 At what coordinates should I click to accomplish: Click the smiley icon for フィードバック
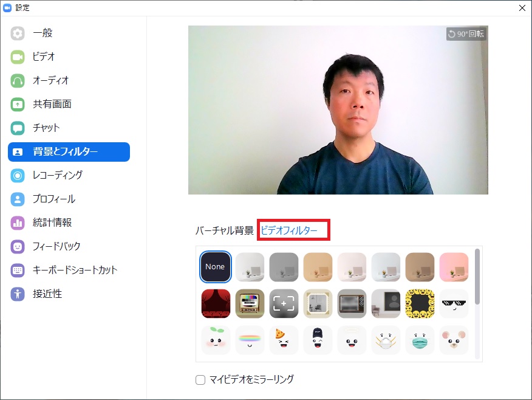[18, 247]
